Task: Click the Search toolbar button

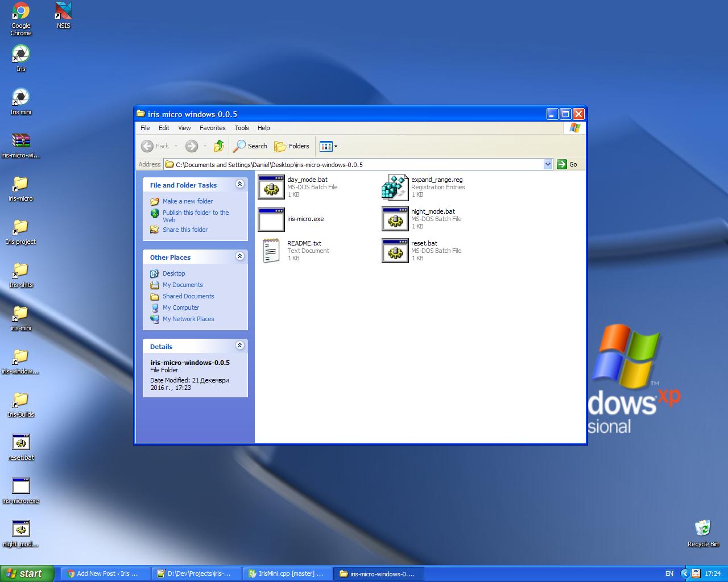Action: click(250, 146)
